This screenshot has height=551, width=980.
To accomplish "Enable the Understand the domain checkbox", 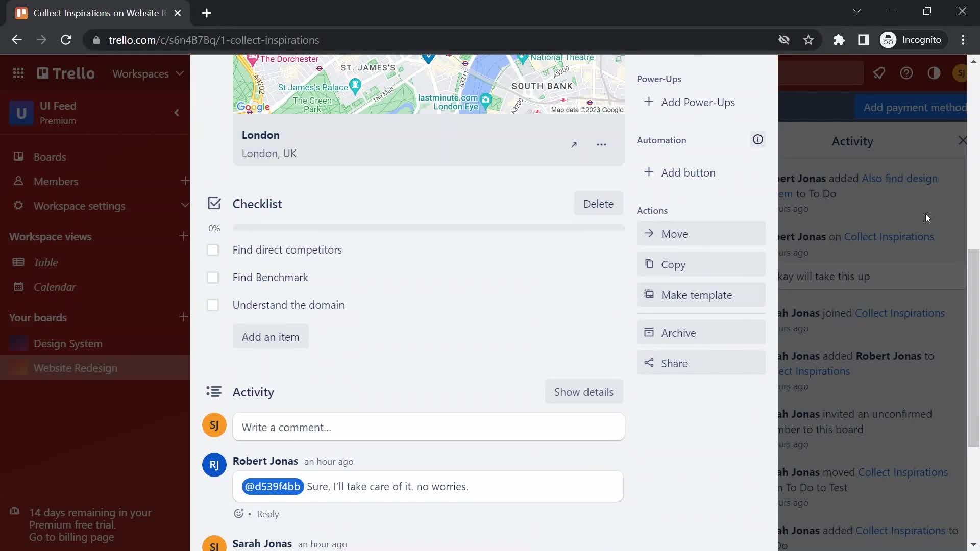I will [213, 305].
